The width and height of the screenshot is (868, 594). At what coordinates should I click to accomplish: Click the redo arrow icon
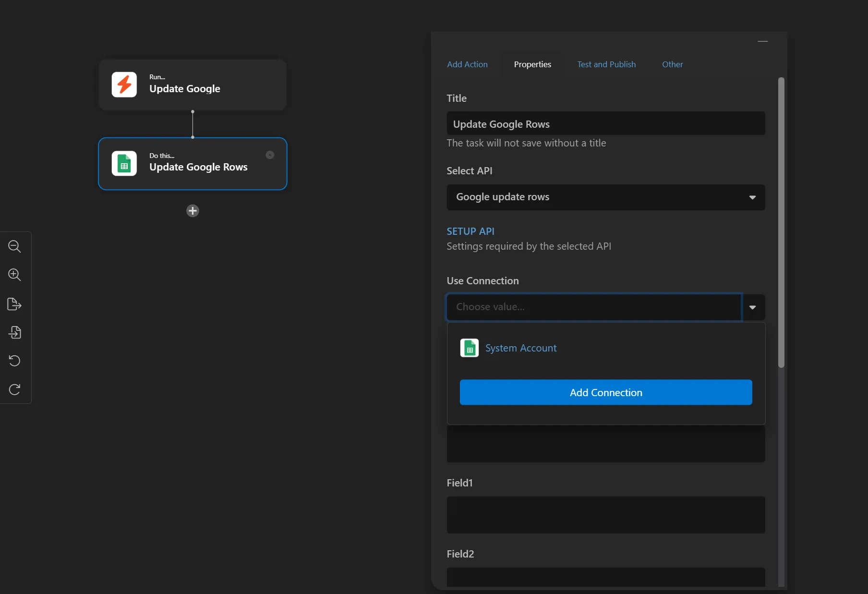click(x=14, y=389)
